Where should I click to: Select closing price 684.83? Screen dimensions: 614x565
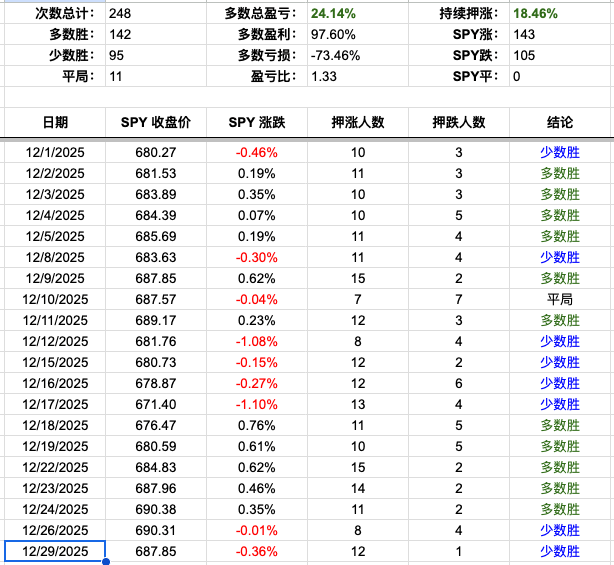(156, 468)
